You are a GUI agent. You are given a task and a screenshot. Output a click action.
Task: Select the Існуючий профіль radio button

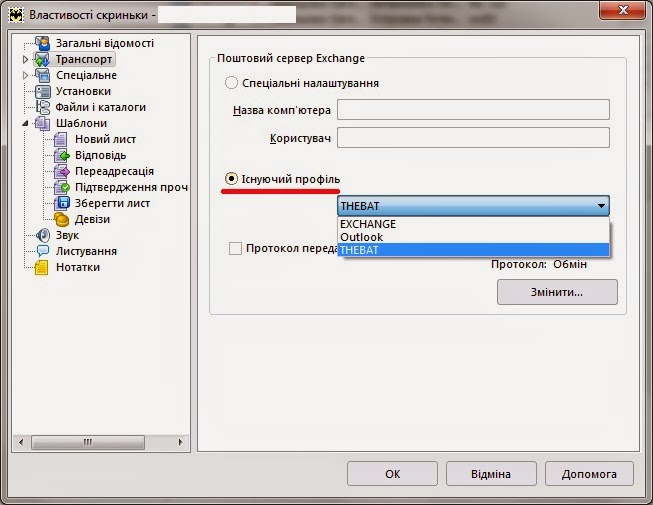(231, 179)
